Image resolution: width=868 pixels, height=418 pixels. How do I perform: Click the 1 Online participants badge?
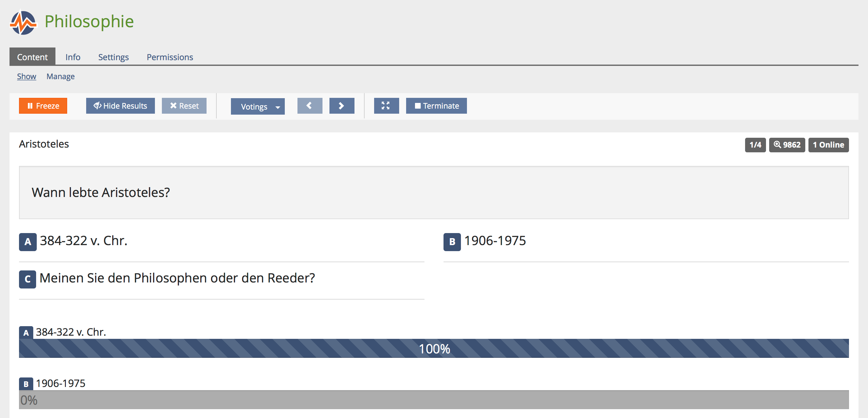(x=828, y=145)
